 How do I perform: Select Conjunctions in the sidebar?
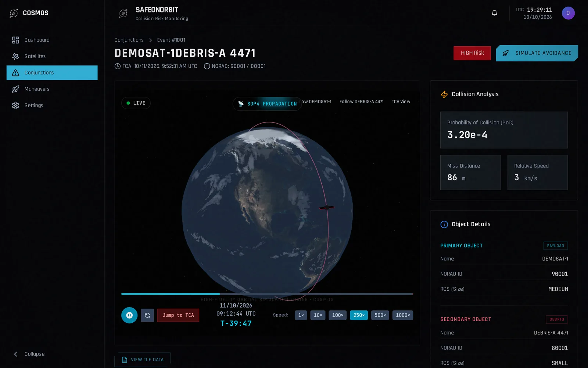pos(52,72)
